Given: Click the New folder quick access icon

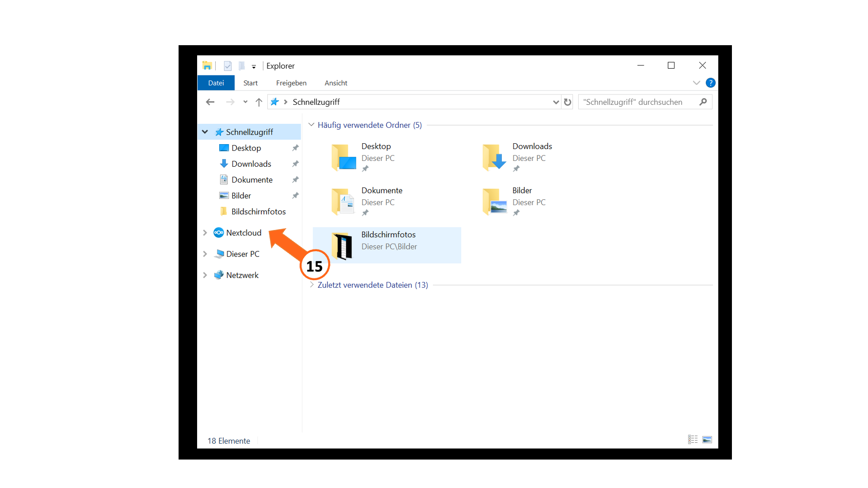Looking at the screenshot, I should pyautogui.click(x=242, y=66).
